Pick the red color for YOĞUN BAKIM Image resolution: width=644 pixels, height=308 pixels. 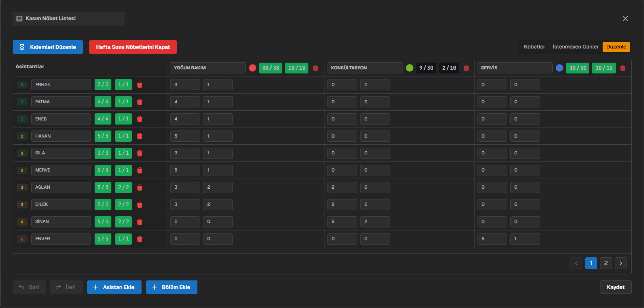click(253, 68)
